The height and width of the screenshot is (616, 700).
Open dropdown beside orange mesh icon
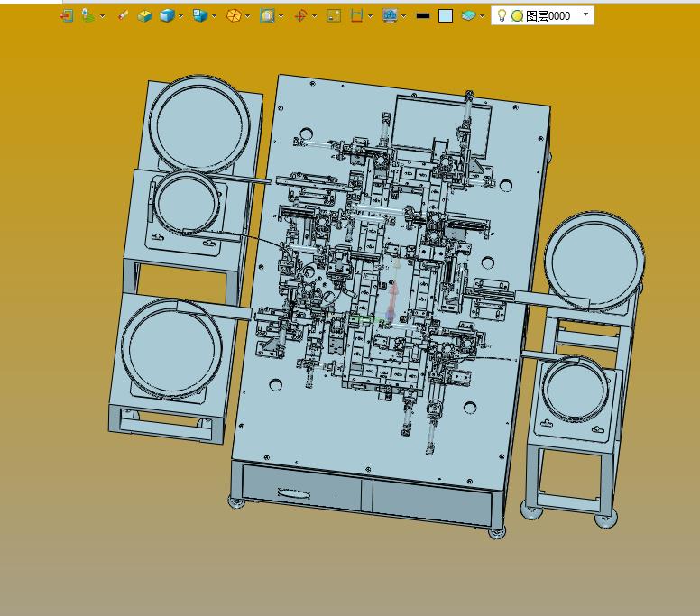[248, 16]
